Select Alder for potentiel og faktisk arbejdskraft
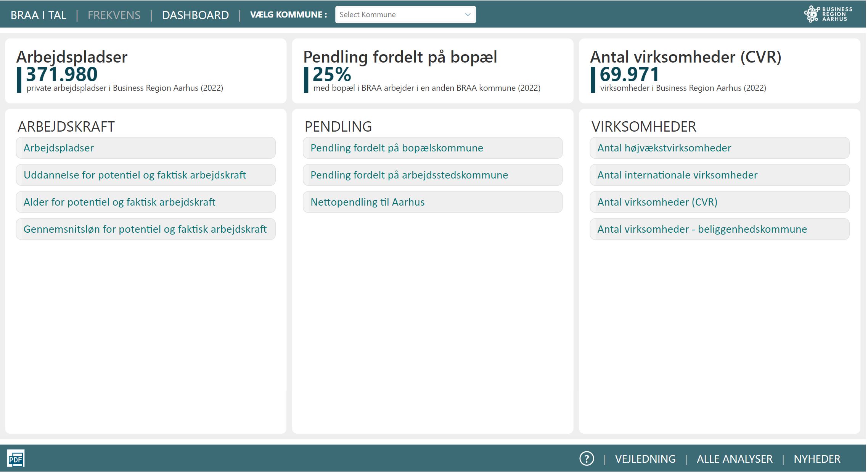Image resolution: width=868 pixels, height=473 pixels. tap(146, 203)
